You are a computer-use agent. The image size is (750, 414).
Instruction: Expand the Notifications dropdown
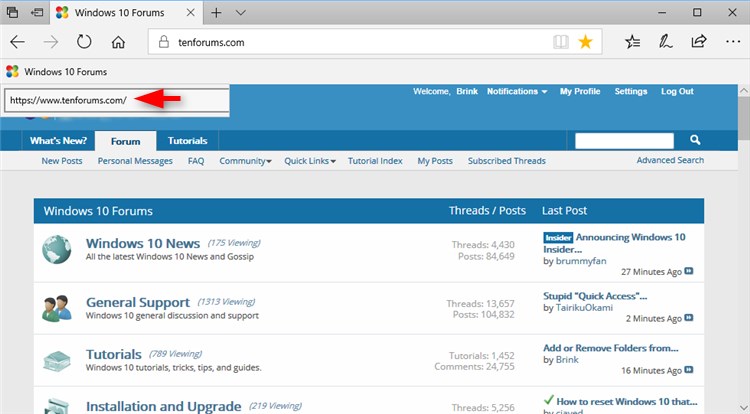pyautogui.click(x=517, y=91)
